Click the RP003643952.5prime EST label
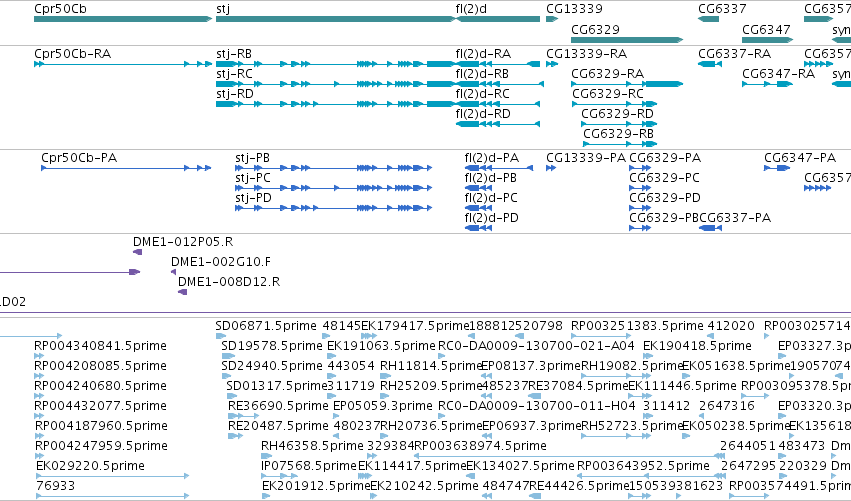The width and height of the screenshot is (851, 501). coord(643,466)
